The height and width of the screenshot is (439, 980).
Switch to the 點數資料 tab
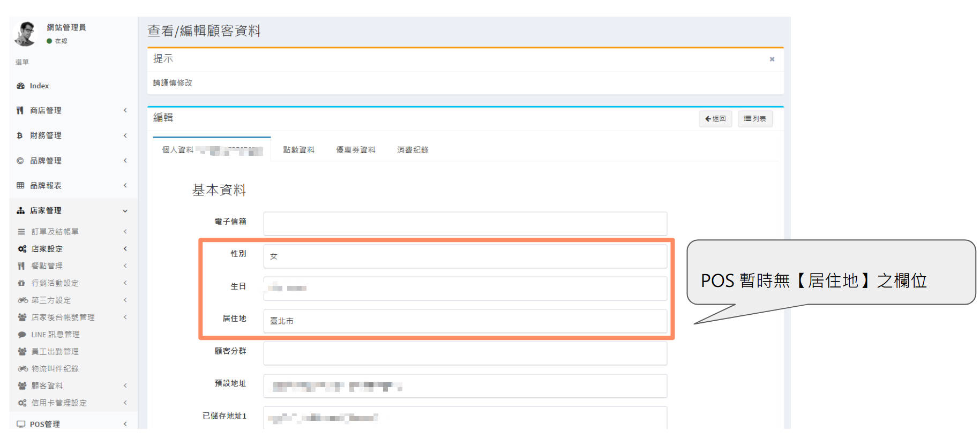(298, 150)
